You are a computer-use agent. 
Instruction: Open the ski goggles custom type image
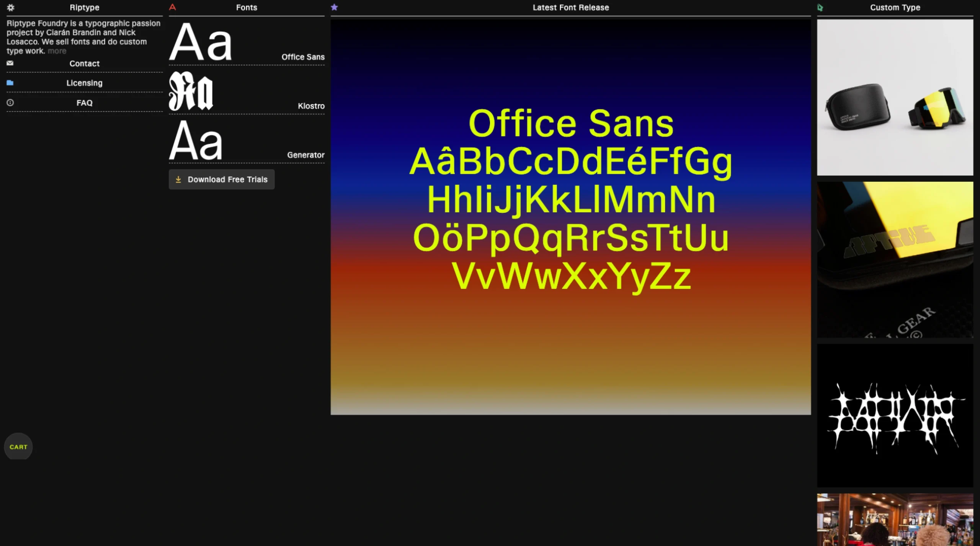pyautogui.click(x=895, y=98)
